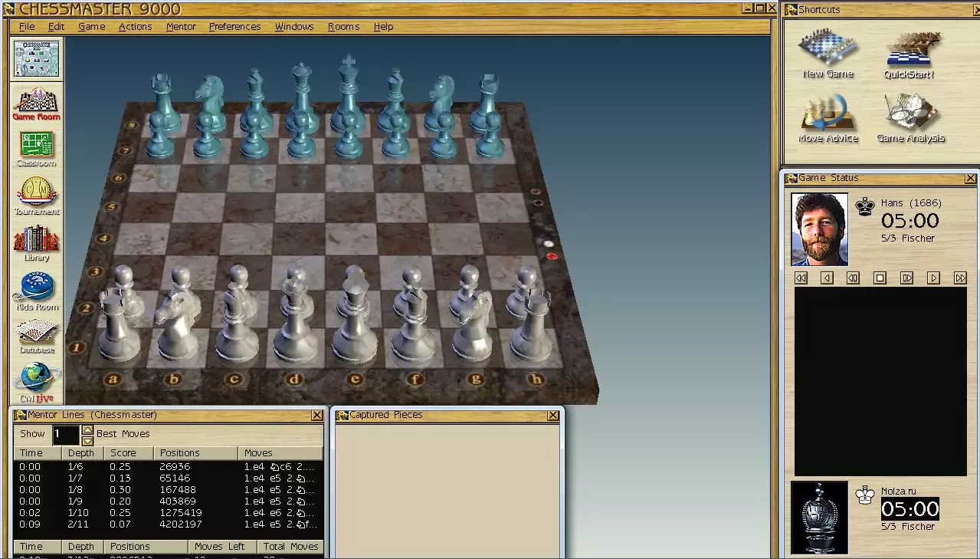Click the Total Moves column header
The image size is (980, 559).
click(x=290, y=546)
